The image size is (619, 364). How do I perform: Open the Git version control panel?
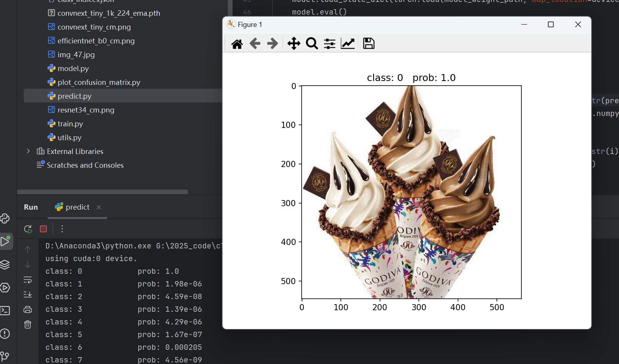[5, 356]
